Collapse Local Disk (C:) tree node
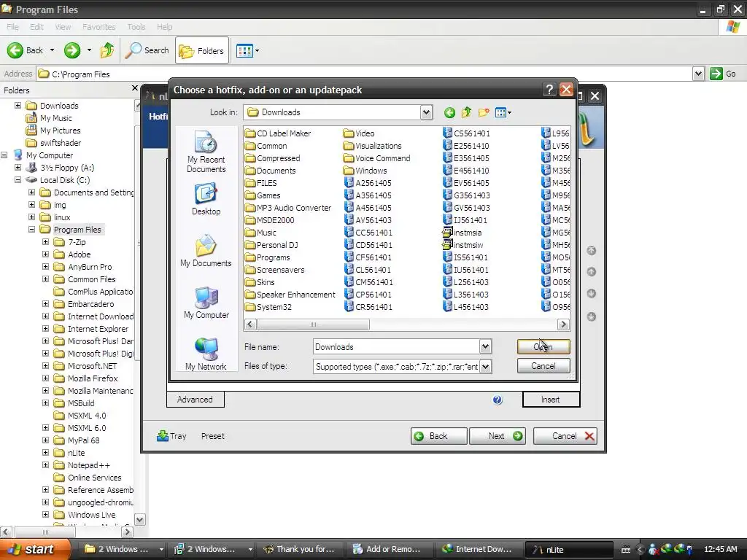Image resolution: width=747 pixels, height=560 pixels. click(x=18, y=180)
